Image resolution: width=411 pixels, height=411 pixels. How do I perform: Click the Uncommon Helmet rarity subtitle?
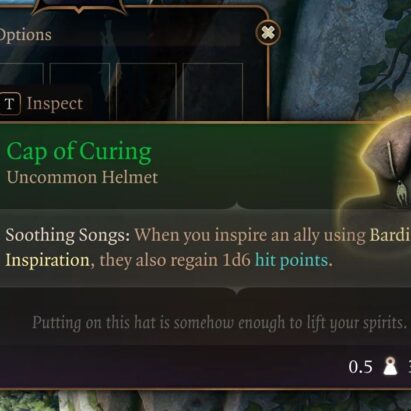click(82, 177)
